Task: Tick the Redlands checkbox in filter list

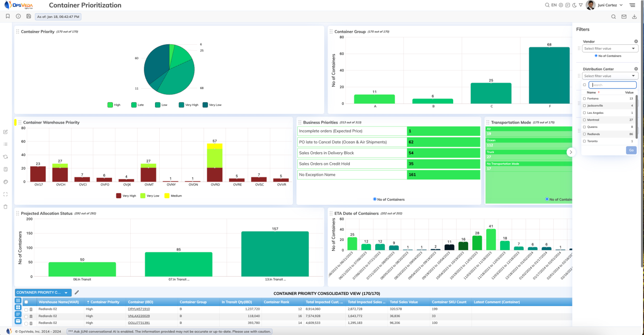Action: [x=585, y=134]
